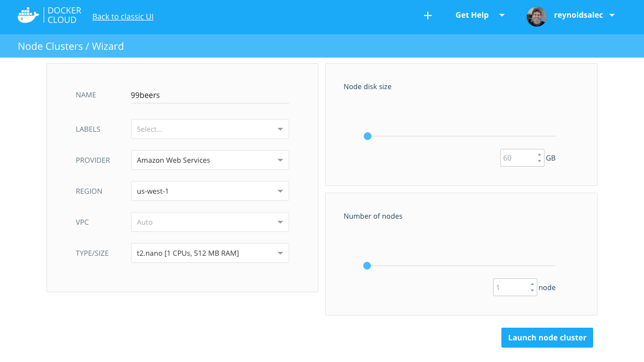Click the NAME field containing 99beers
Screen dimensions: 644x362
[x=210, y=95]
